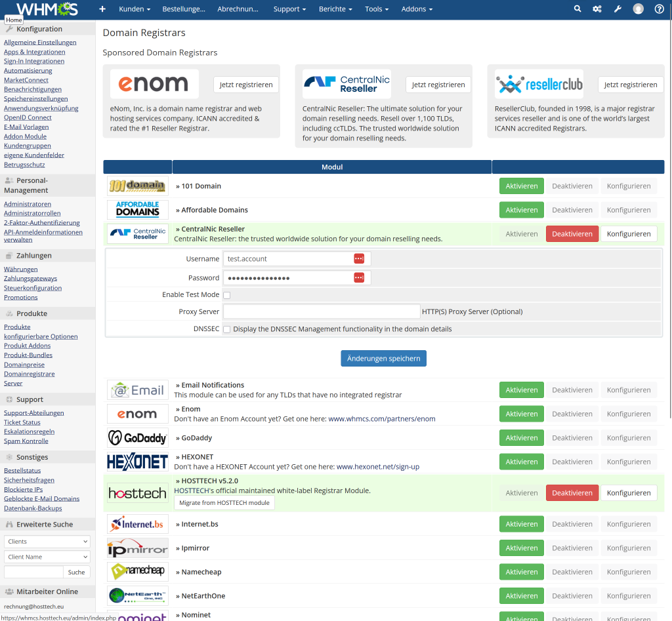Click the namecheap module logo
Viewport: 672px width, 621px height.
pyautogui.click(x=138, y=572)
